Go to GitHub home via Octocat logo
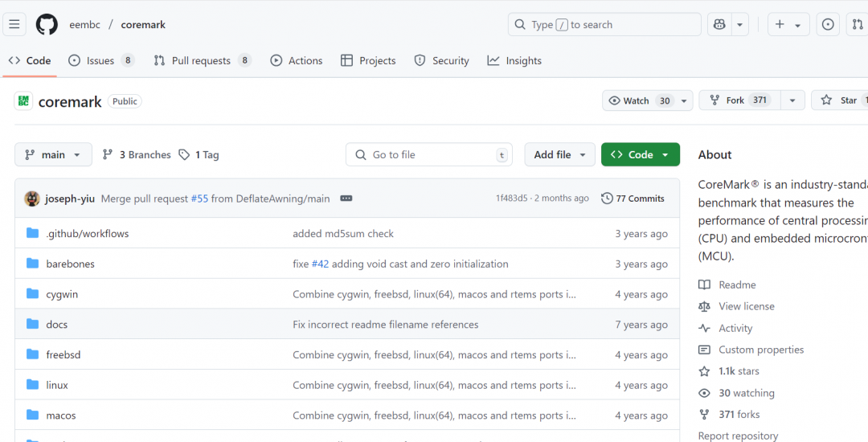This screenshot has width=868, height=442. point(47,24)
